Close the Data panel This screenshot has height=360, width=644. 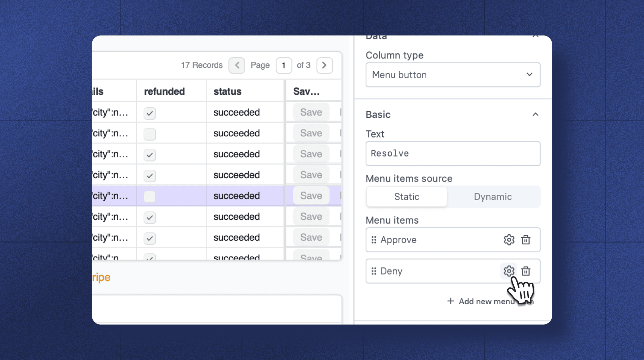(535, 36)
